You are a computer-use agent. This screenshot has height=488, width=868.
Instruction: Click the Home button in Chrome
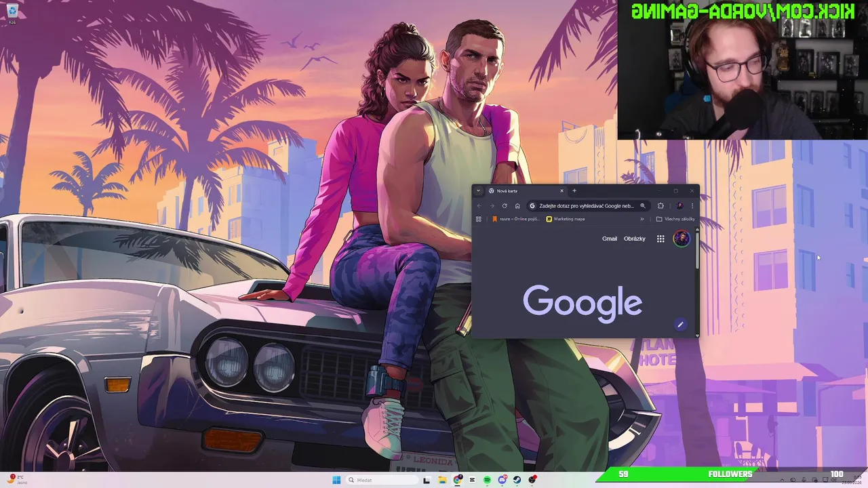(517, 205)
